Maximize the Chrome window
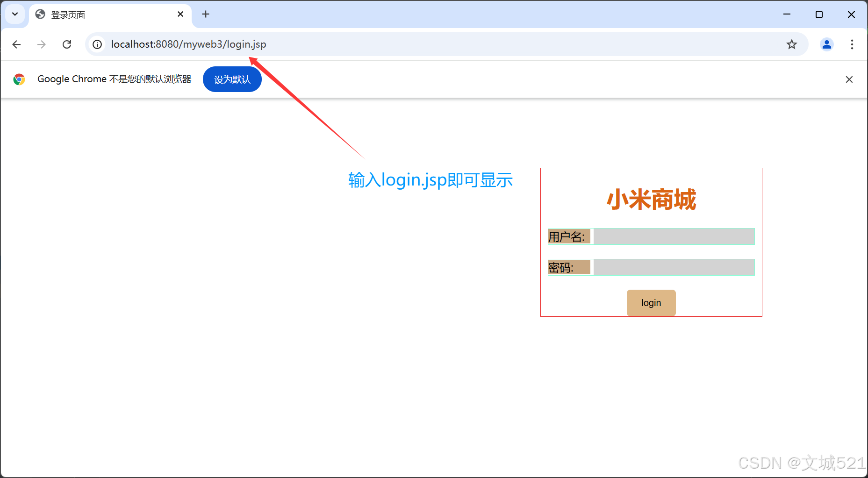 point(819,14)
